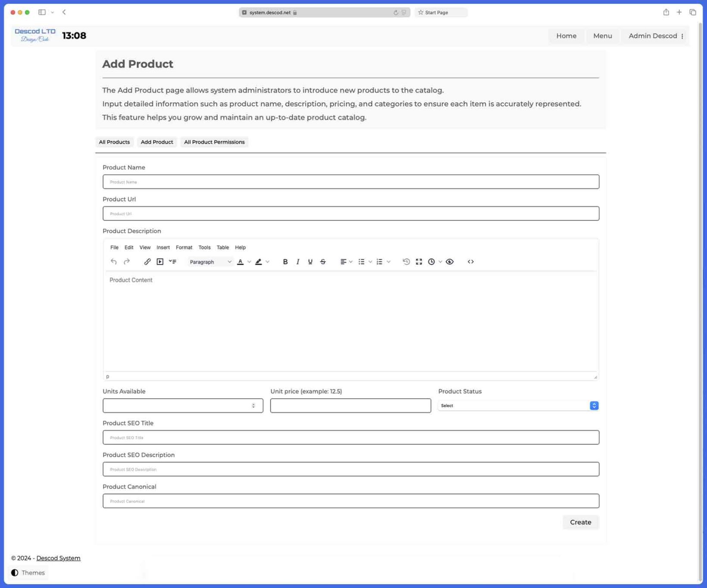Open the editor Insert menu

(163, 247)
